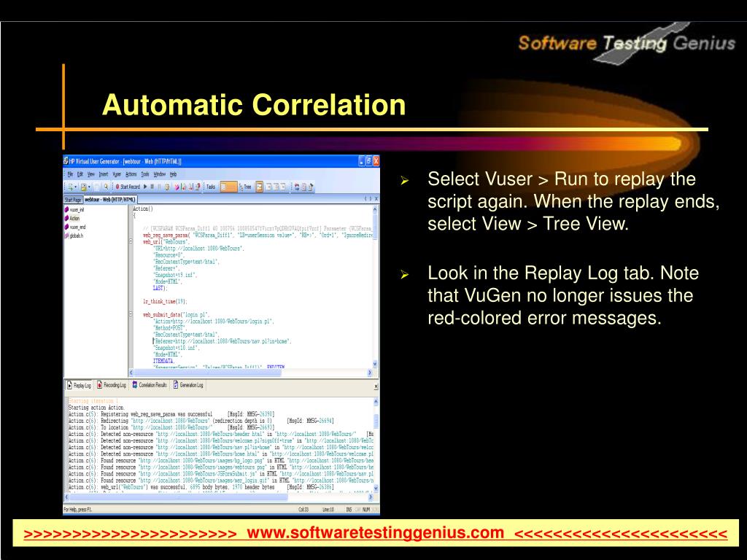The width and height of the screenshot is (747, 560).
Task: Click the log pane's horizontal scrollbar
Action: [x=218, y=497]
